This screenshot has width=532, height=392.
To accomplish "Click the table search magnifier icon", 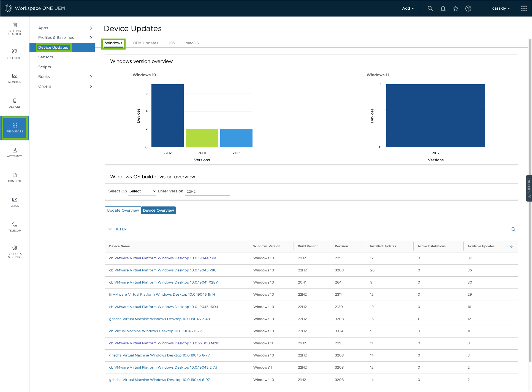I will [x=513, y=229].
